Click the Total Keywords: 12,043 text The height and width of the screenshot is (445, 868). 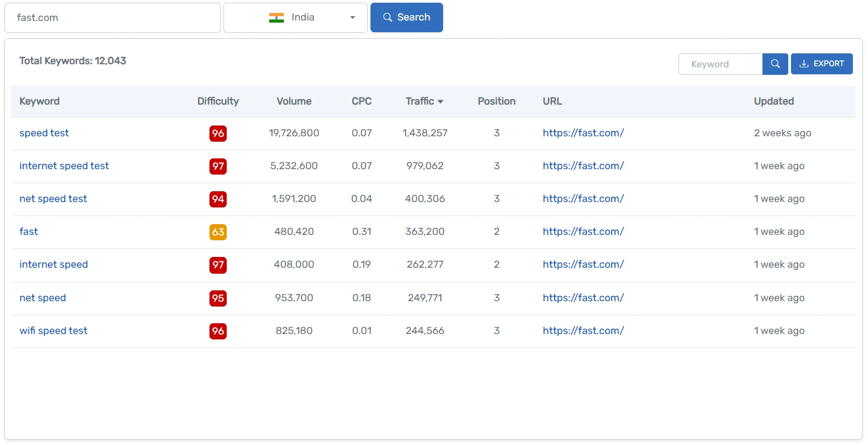coord(73,61)
